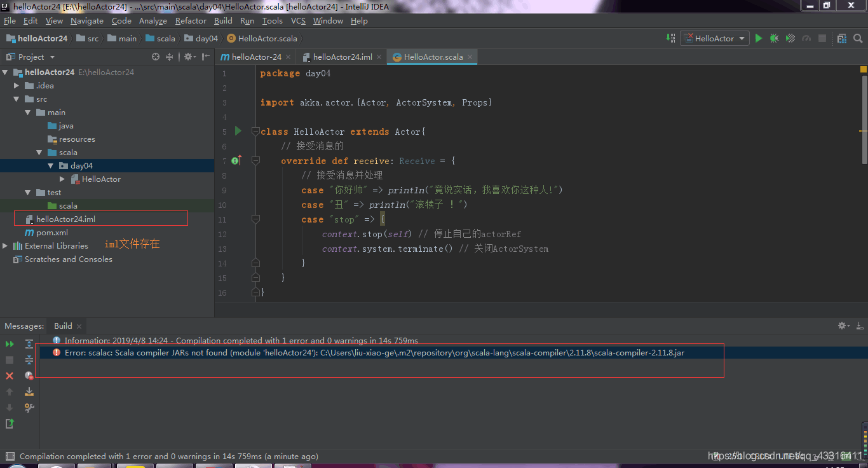
Task: Expand External Libraries node
Action: click(x=6, y=245)
